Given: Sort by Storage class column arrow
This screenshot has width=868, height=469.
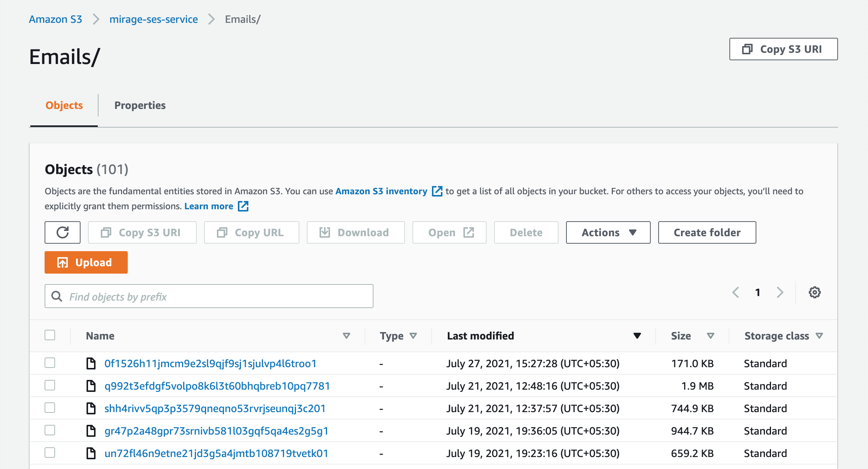Looking at the screenshot, I should [x=819, y=336].
